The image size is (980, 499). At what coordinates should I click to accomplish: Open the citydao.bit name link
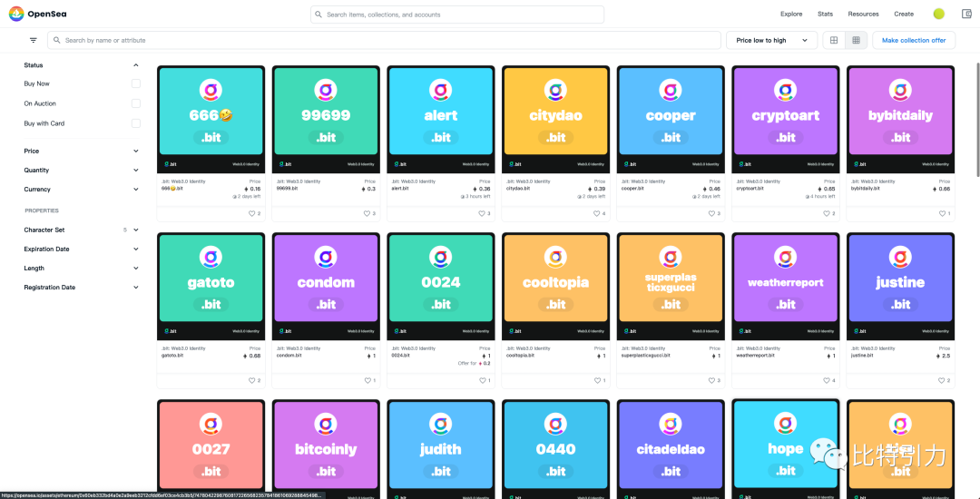518,188
